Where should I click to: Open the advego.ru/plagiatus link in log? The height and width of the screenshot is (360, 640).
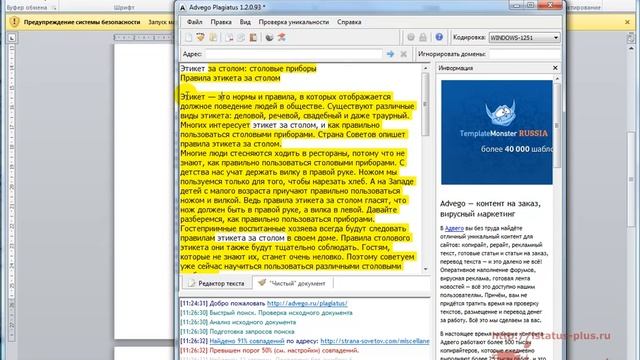tap(307, 303)
